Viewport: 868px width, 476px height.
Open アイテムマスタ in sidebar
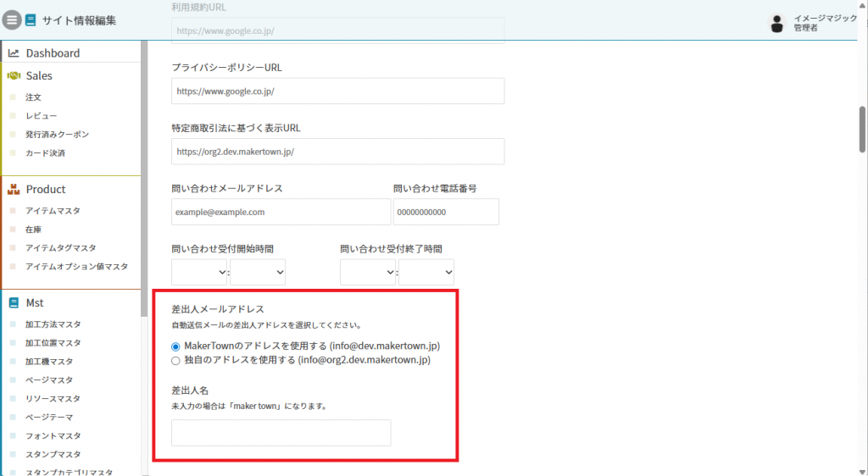(53, 211)
